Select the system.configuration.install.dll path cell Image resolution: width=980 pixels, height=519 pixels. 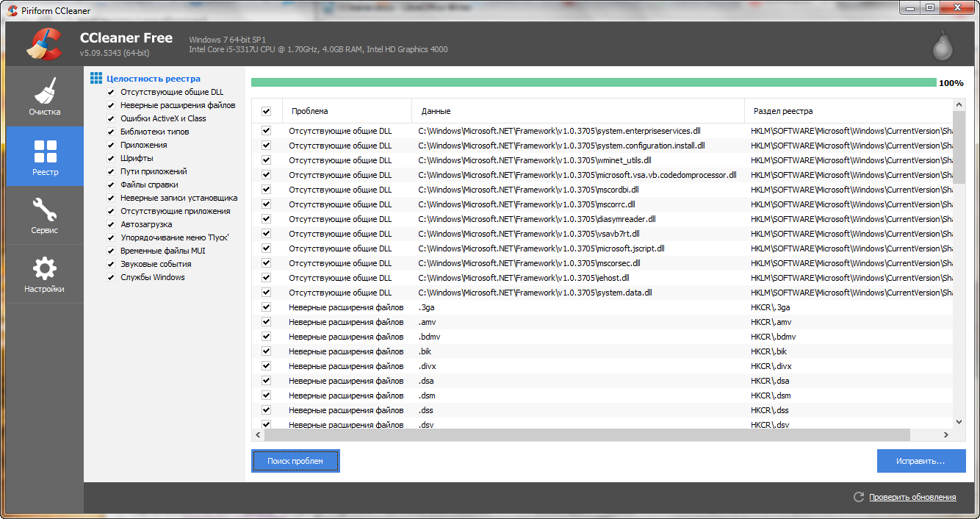562,146
